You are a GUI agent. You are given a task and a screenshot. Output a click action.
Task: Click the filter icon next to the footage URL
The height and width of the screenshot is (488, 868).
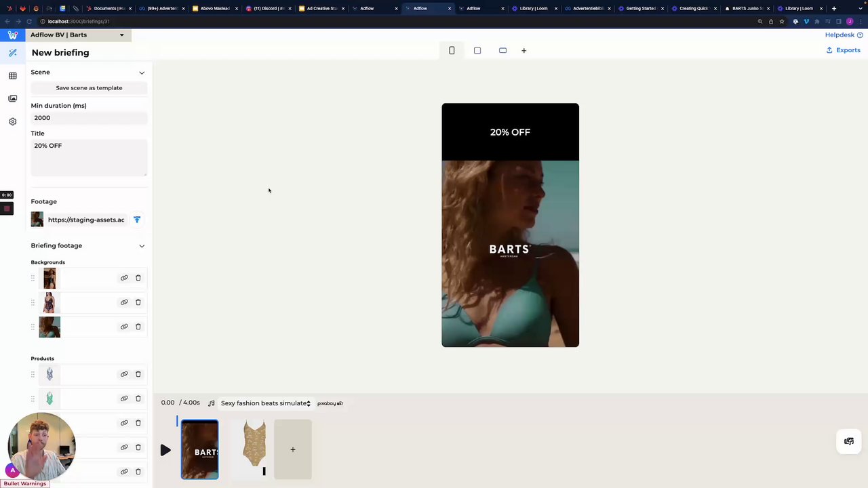pyautogui.click(x=137, y=220)
